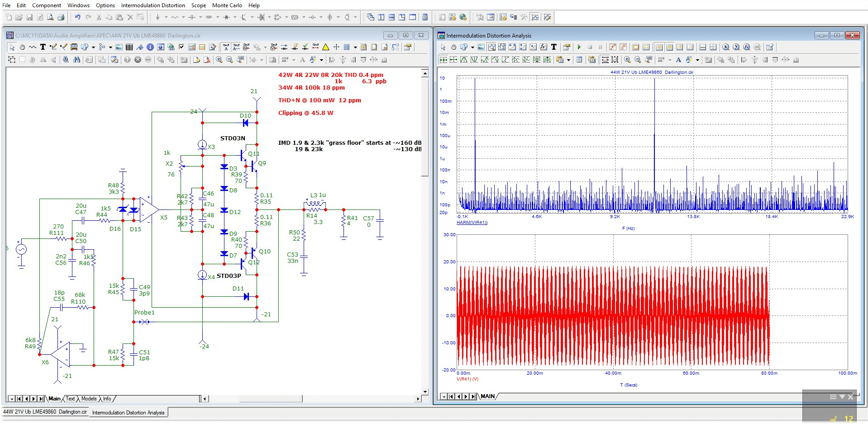Open the Resistor component dropdown arrow
868x424 pixels.
[x=183, y=17]
